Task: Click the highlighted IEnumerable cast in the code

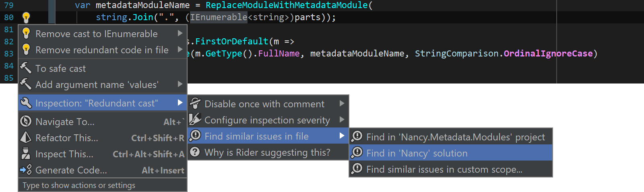Action: (219, 17)
